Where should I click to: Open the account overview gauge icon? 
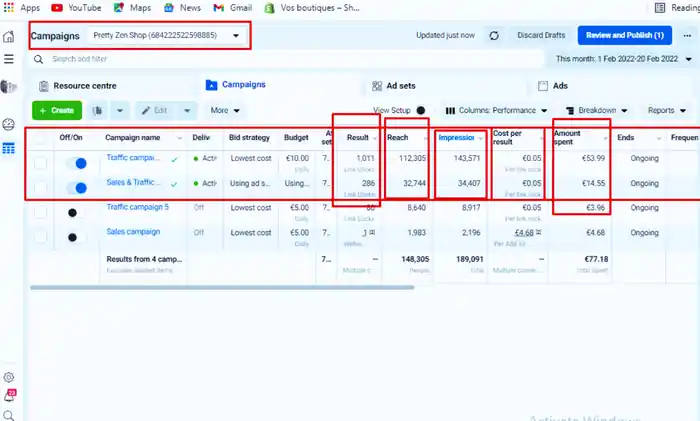coord(8,124)
